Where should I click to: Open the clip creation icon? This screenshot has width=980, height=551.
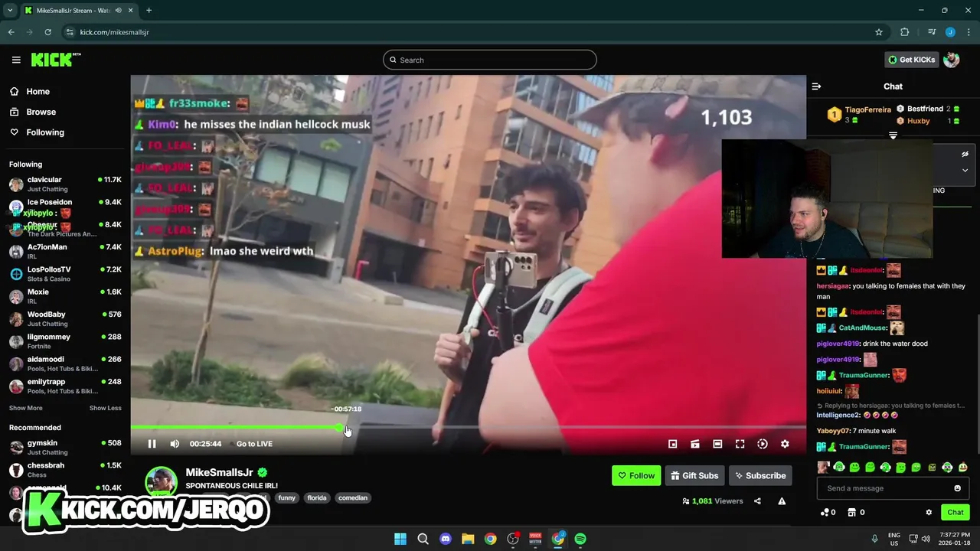pyautogui.click(x=695, y=444)
